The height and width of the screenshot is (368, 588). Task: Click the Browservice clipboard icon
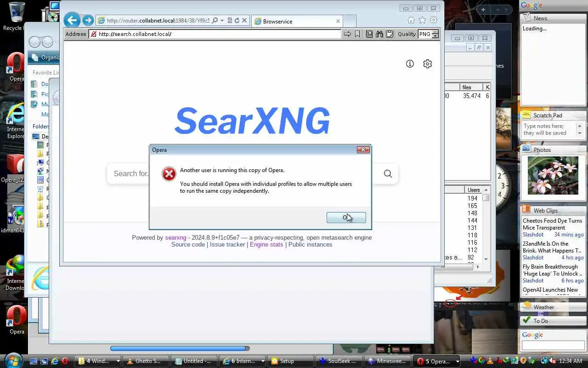(390, 34)
